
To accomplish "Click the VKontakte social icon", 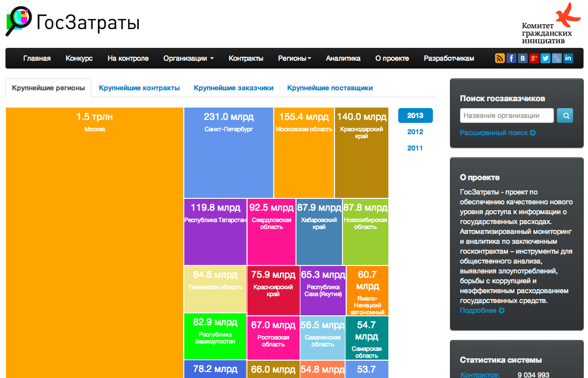I will coord(522,58).
